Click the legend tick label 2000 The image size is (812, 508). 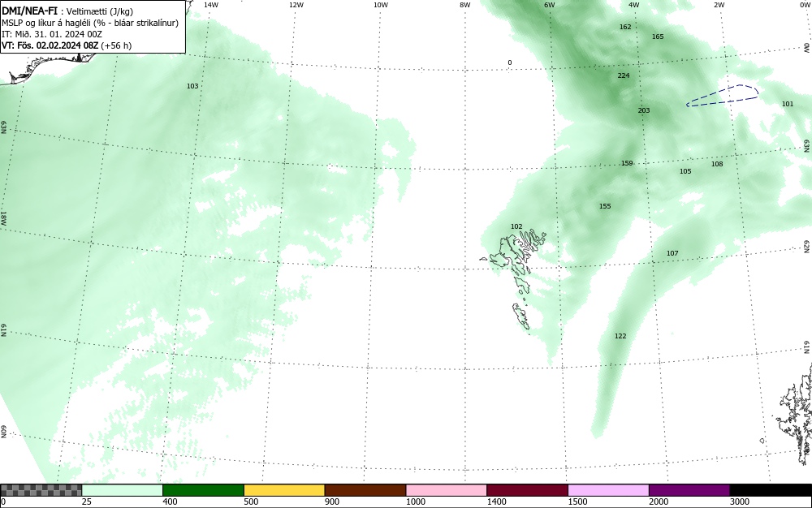[659, 502]
